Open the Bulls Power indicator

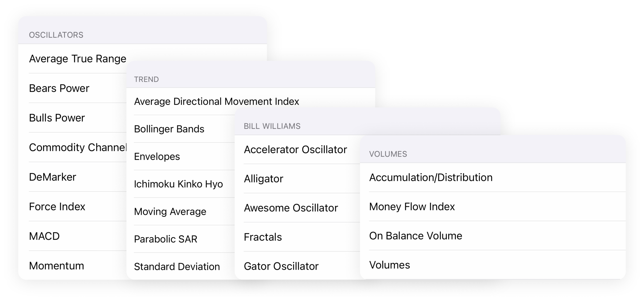(57, 118)
